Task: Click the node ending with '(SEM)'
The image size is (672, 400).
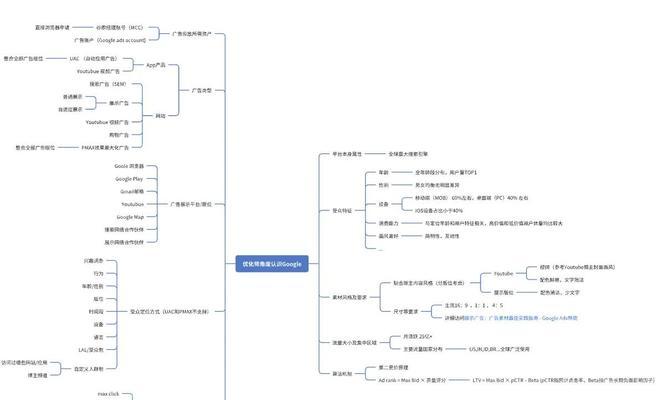Action: (x=108, y=84)
